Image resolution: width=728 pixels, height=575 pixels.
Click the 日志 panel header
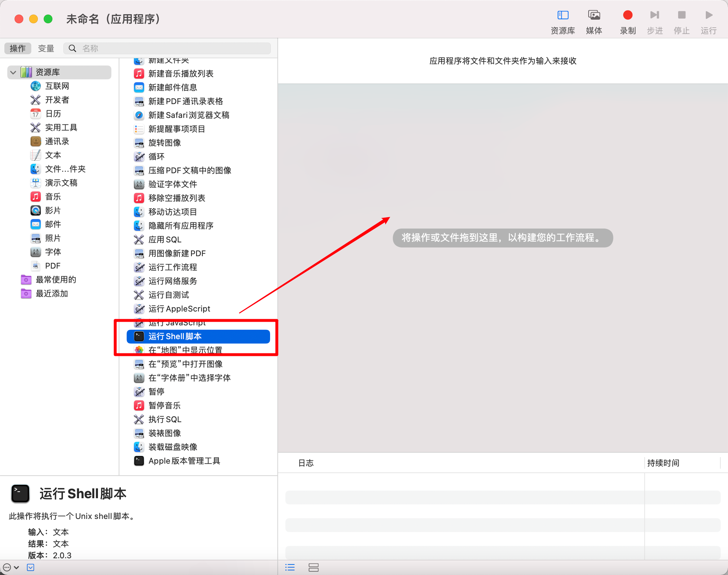click(306, 463)
